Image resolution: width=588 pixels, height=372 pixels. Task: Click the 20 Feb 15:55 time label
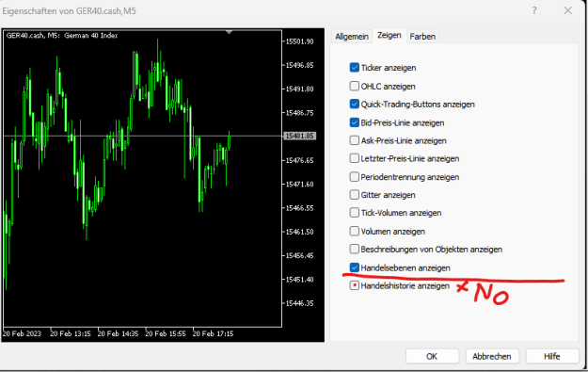click(166, 333)
